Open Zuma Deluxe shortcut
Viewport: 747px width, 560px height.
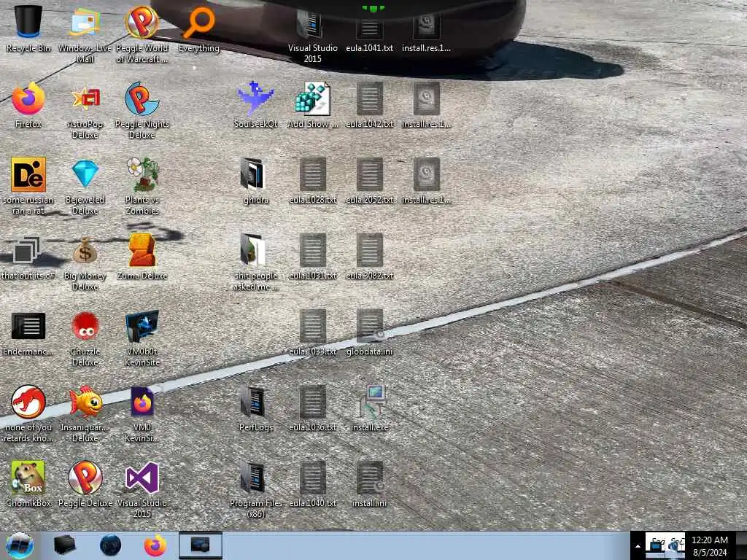pyautogui.click(x=142, y=257)
